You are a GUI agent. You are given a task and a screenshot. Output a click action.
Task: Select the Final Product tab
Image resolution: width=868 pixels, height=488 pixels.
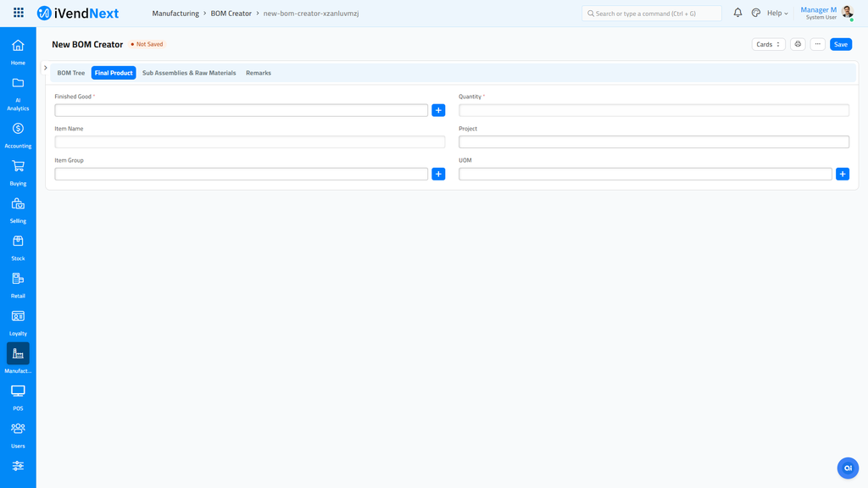pos(114,73)
